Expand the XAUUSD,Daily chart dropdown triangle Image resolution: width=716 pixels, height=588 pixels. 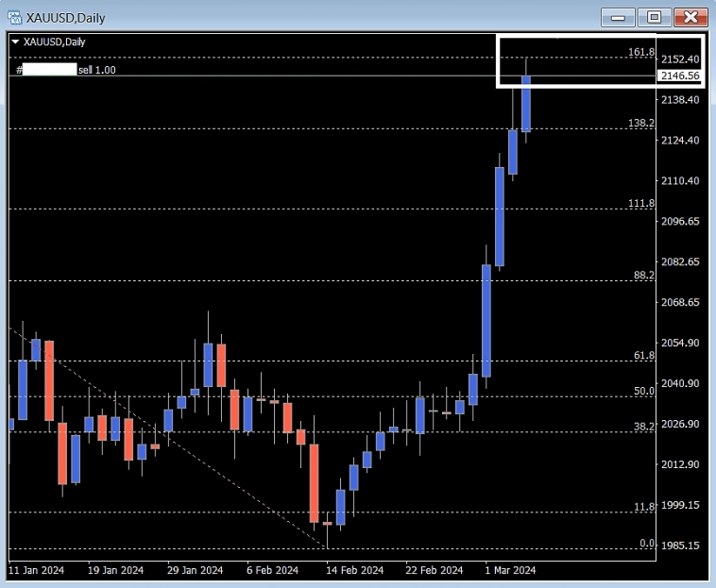point(15,42)
